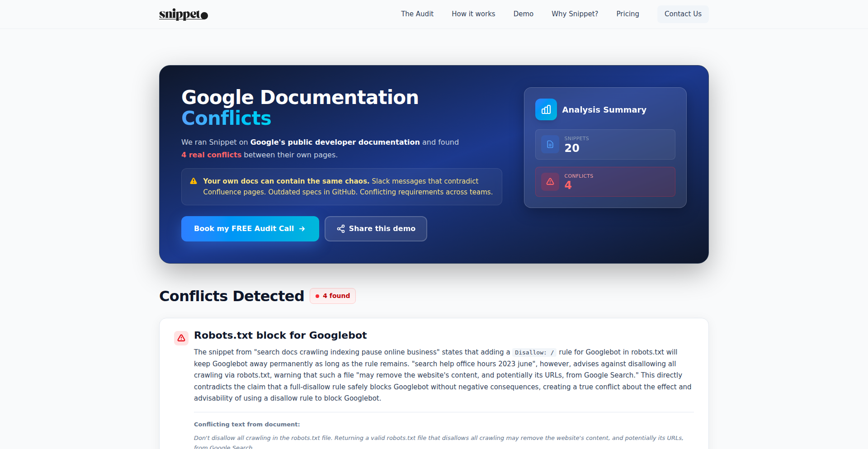Image resolution: width=868 pixels, height=449 pixels.
Task: Click the document icon next to SNIPPETS count
Action: (x=549, y=144)
